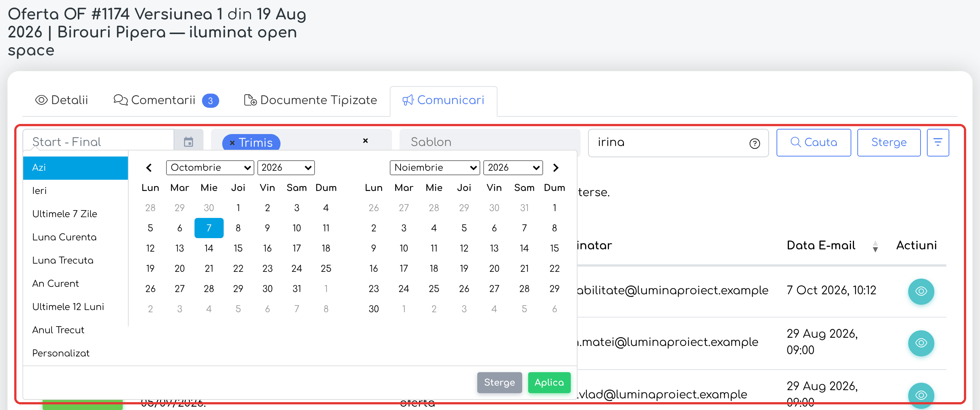Choose the Ieri preset range
The width and height of the screenshot is (980, 410).
click(x=75, y=191)
